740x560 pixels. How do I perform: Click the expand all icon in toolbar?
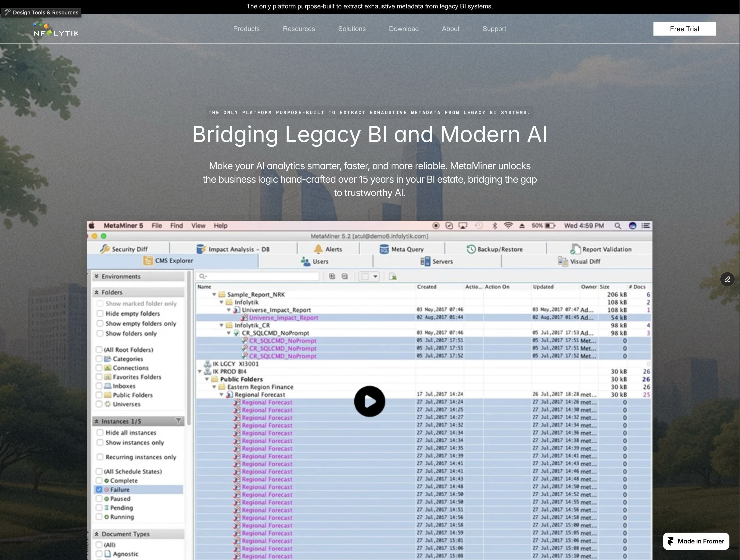coord(332,276)
